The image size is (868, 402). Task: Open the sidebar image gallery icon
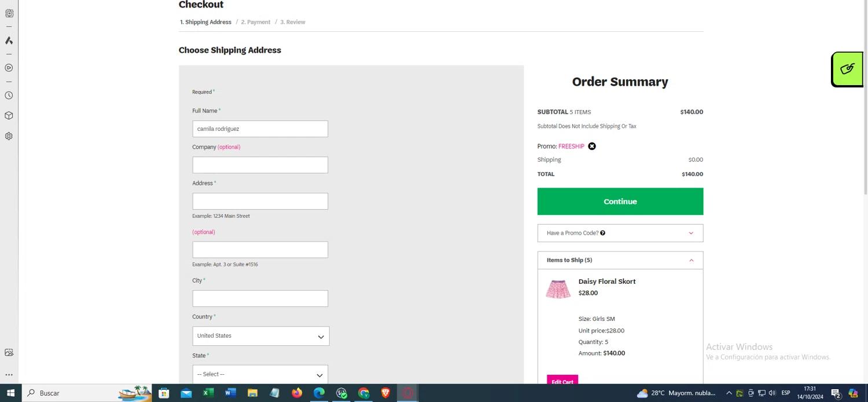tap(9, 353)
